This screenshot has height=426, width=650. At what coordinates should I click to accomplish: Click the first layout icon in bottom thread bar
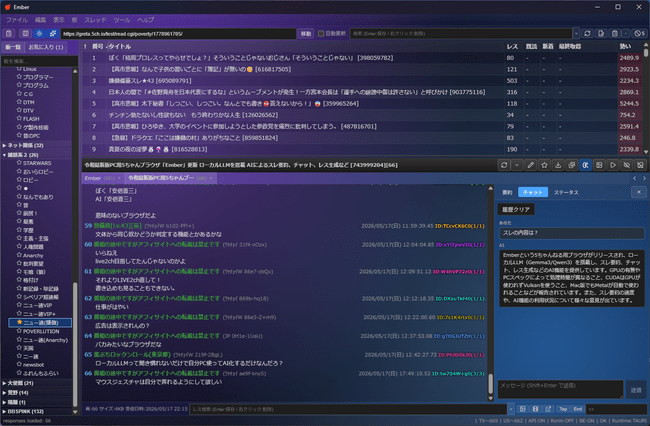[522, 409]
